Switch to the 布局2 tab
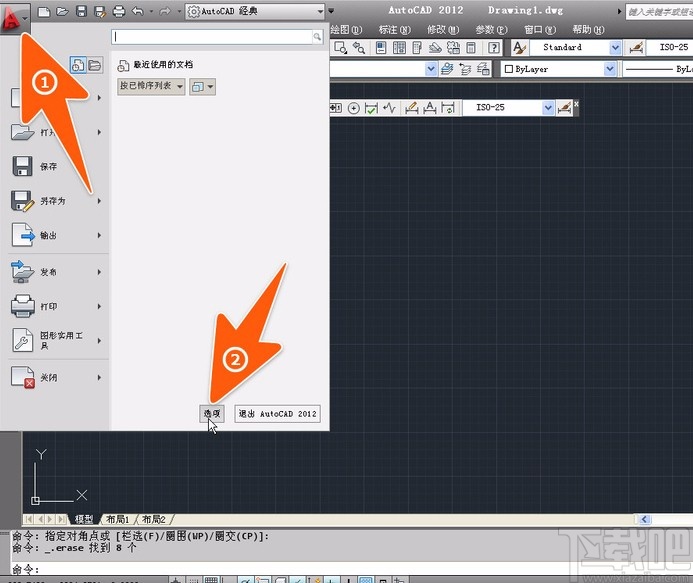 [x=153, y=519]
